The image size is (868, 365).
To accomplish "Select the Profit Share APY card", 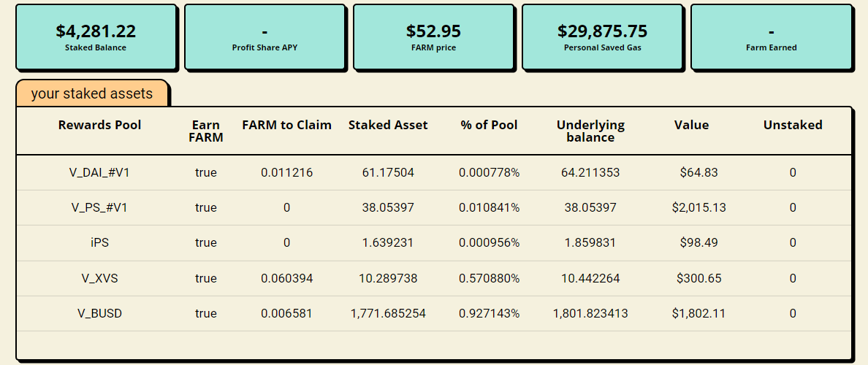I will [264, 37].
